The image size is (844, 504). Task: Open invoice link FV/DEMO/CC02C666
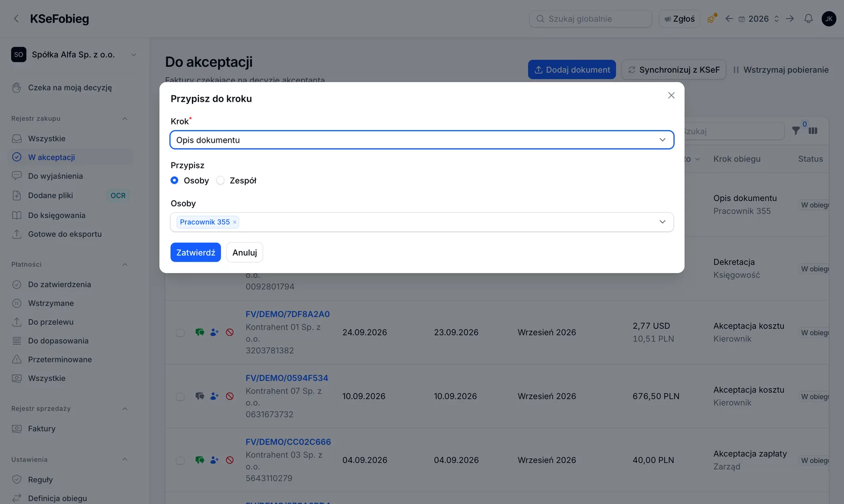tap(288, 442)
